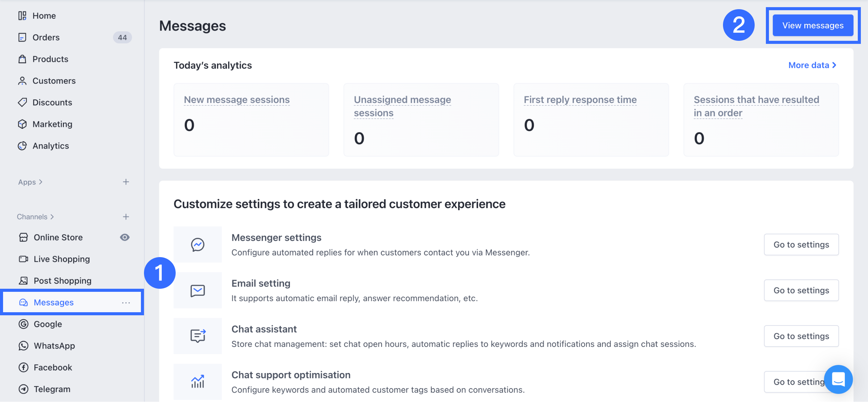Click New message sessions analytics card
The height and width of the screenshot is (402, 868).
coord(251,120)
